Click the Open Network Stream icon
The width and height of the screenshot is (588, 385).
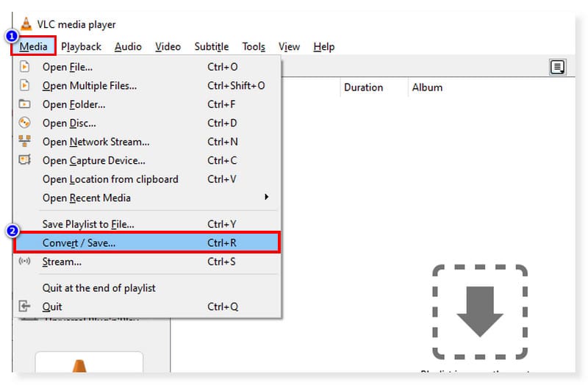click(25, 141)
